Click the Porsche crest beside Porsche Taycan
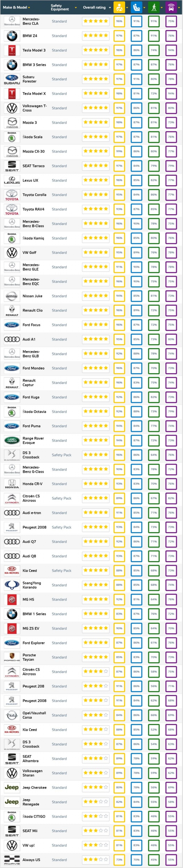The height and width of the screenshot is (868, 183). pyautogui.click(x=12, y=657)
